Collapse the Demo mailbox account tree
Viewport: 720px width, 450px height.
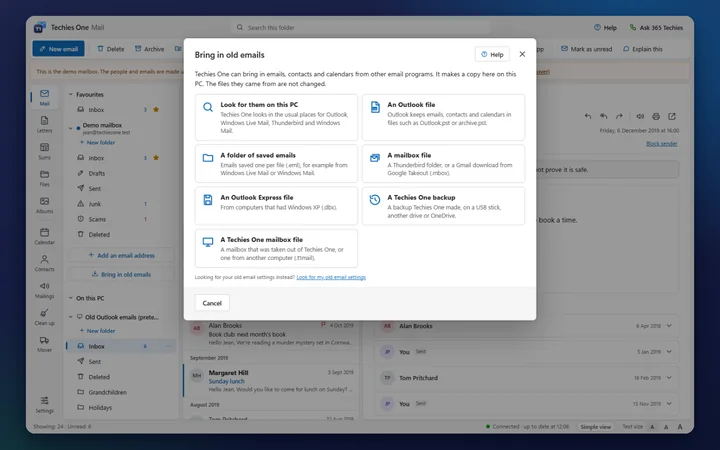coord(71,128)
